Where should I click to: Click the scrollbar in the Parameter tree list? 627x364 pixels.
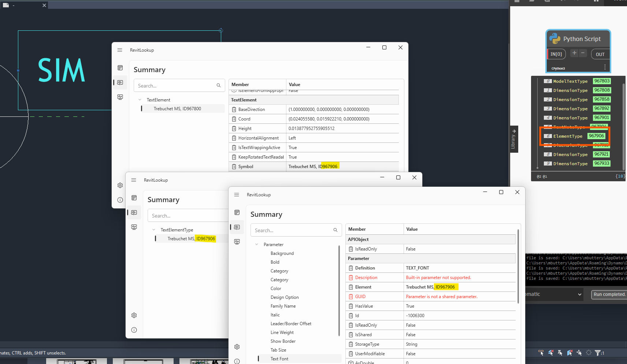tap(339, 291)
